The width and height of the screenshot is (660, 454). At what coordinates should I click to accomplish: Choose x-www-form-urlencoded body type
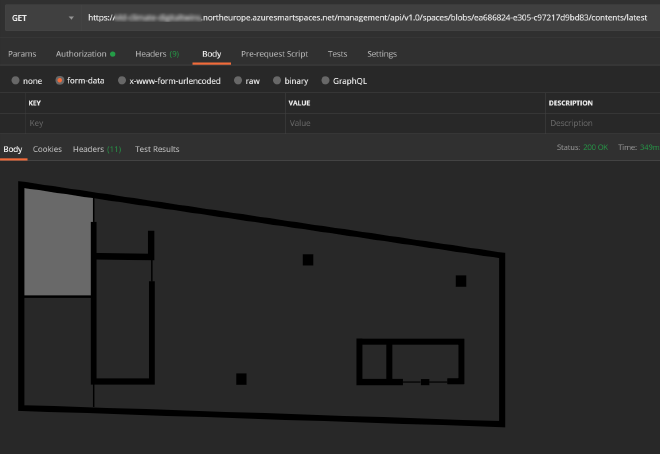click(122, 80)
